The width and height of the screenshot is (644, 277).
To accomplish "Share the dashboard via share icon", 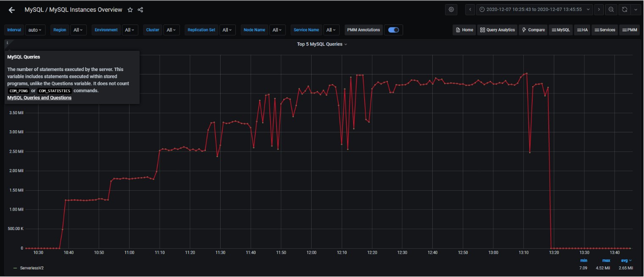I will tap(141, 10).
